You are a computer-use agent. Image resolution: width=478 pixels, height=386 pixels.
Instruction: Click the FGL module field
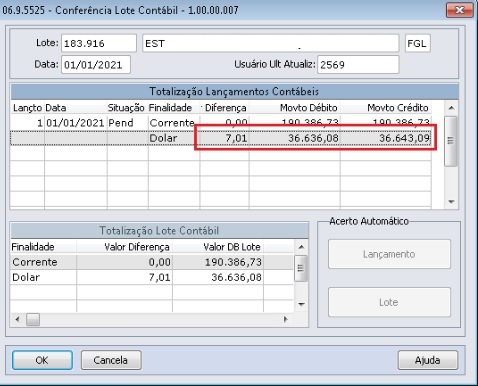click(418, 43)
